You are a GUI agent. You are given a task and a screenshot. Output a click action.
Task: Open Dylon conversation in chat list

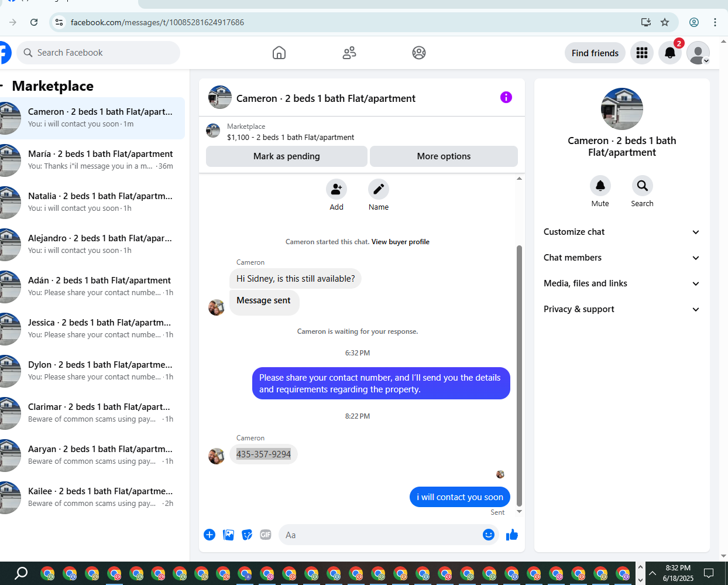pos(92,371)
